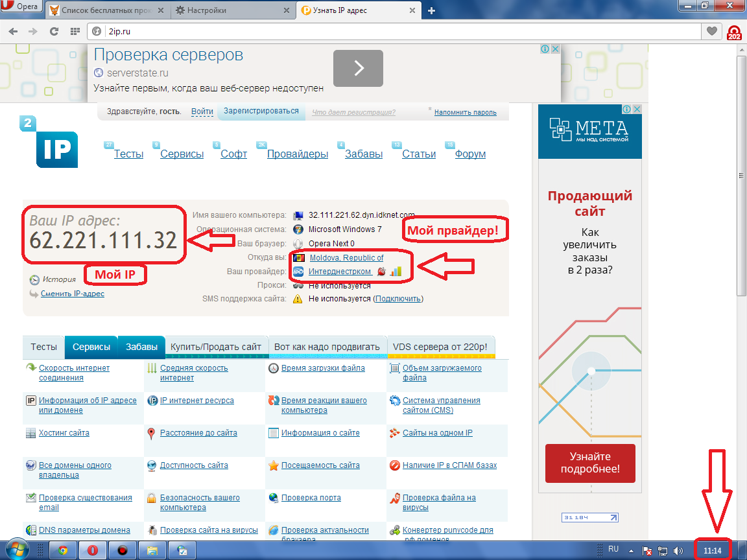Image resolution: width=747 pixels, height=560 pixels.
Task: Click the address bar showing 2ip.ru
Action: 396,31
